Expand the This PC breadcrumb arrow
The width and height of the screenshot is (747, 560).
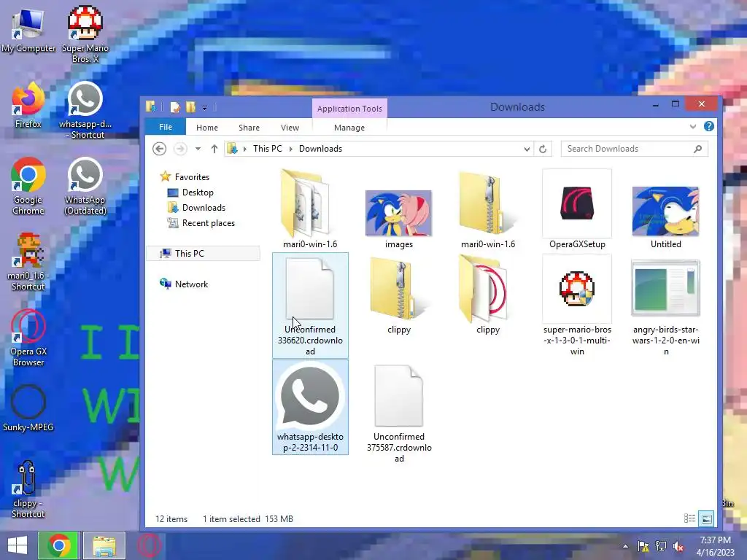pyautogui.click(x=290, y=149)
